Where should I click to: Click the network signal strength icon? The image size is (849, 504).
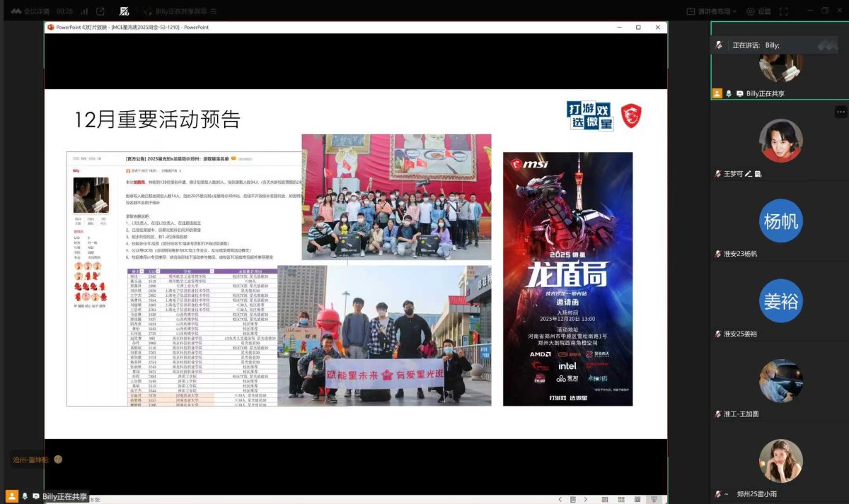pos(84,11)
